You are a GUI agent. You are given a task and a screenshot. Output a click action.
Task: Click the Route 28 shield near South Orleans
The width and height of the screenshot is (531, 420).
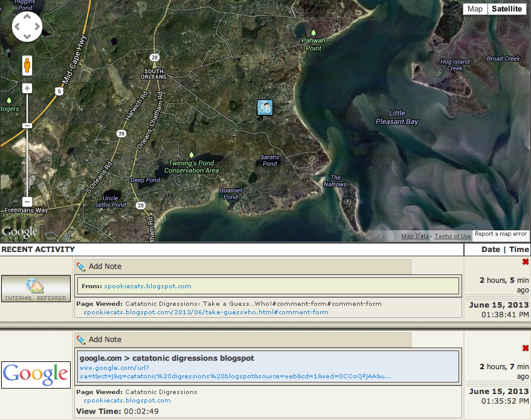155,57
